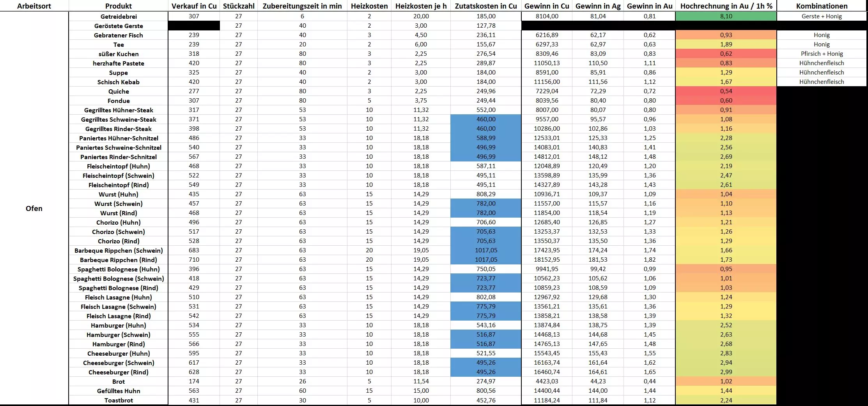Select the "Gewinn in Ag" header cell
The height and width of the screenshot is (406, 868).
[598, 6]
